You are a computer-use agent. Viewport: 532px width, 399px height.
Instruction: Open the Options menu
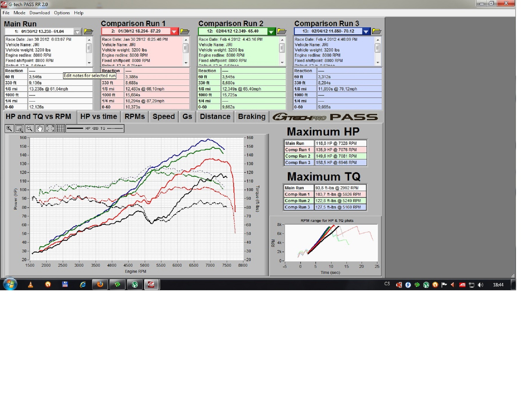(62, 13)
